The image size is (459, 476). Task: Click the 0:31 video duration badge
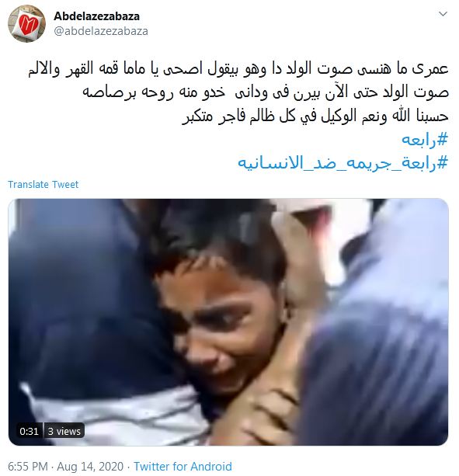coord(30,431)
